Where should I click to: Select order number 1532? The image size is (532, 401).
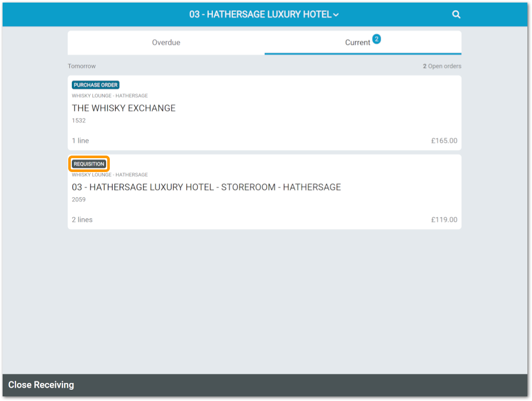[x=78, y=121]
